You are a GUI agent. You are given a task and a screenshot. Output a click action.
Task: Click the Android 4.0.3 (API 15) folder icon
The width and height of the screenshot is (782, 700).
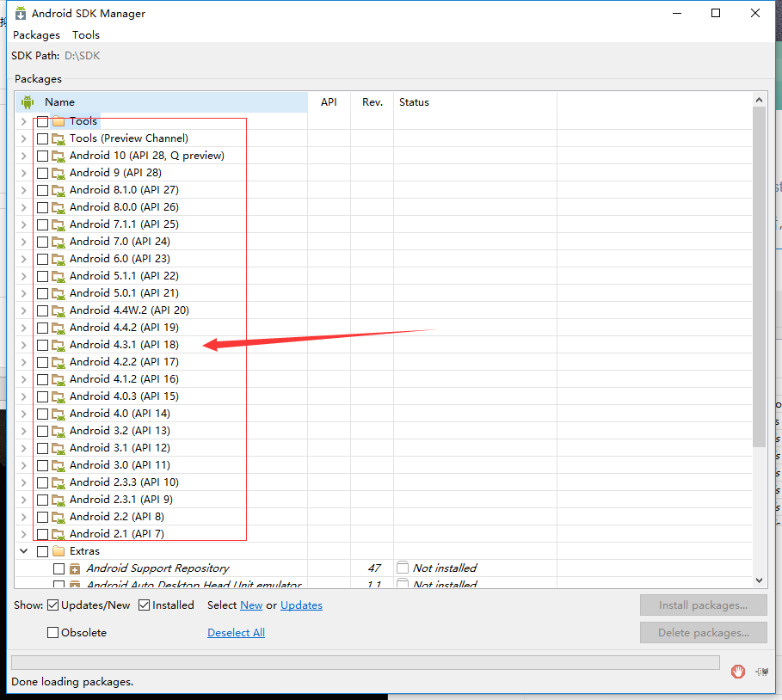[x=58, y=396]
